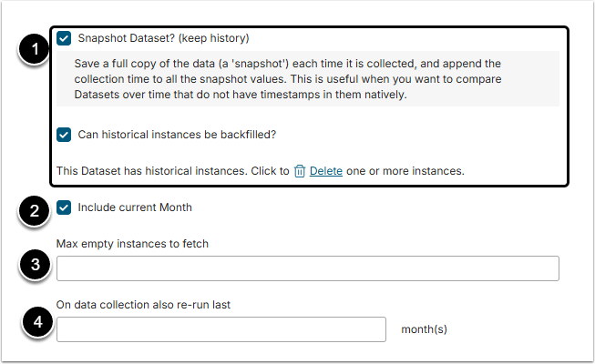Click the re-run last months input
The image size is (595, 364).
click(x=221, y=329)
